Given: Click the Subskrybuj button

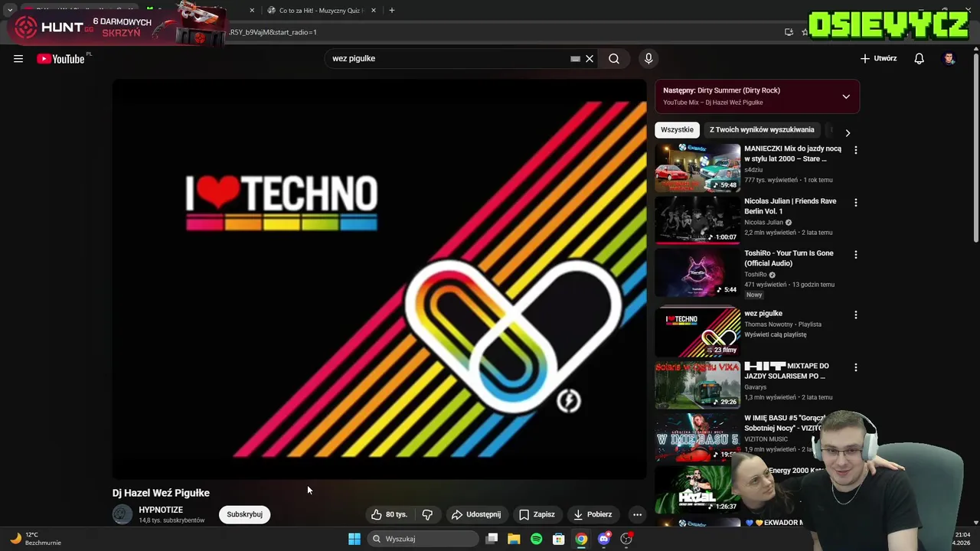Looking at the screenshot, I should (244, 514).
